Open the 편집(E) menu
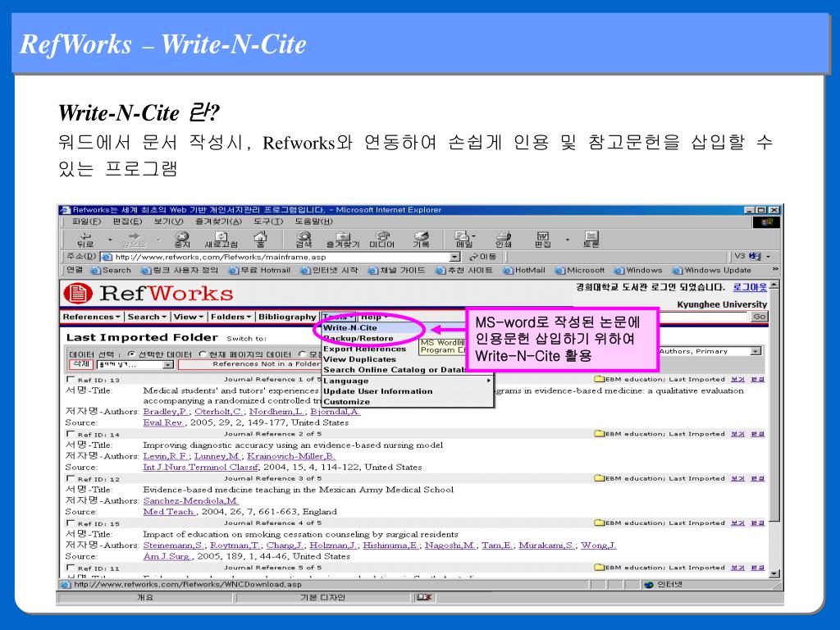Image resolution: width=840 pixels, height=630 pixels. coord(127,221)
